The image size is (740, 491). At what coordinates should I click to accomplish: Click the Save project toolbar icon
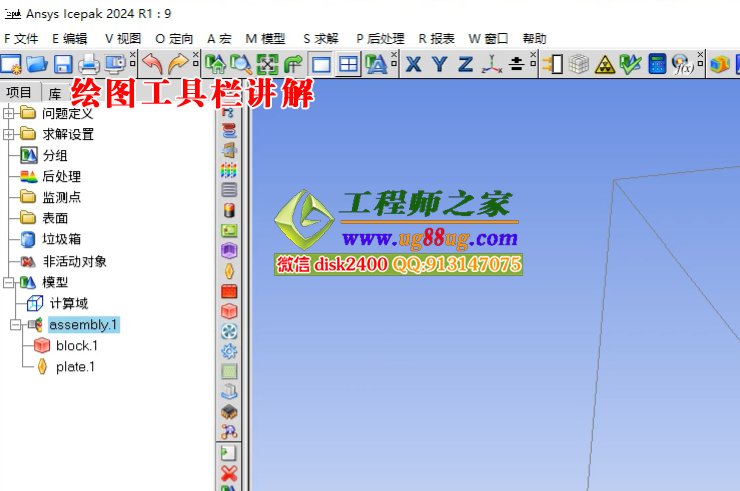click(62, 65)
